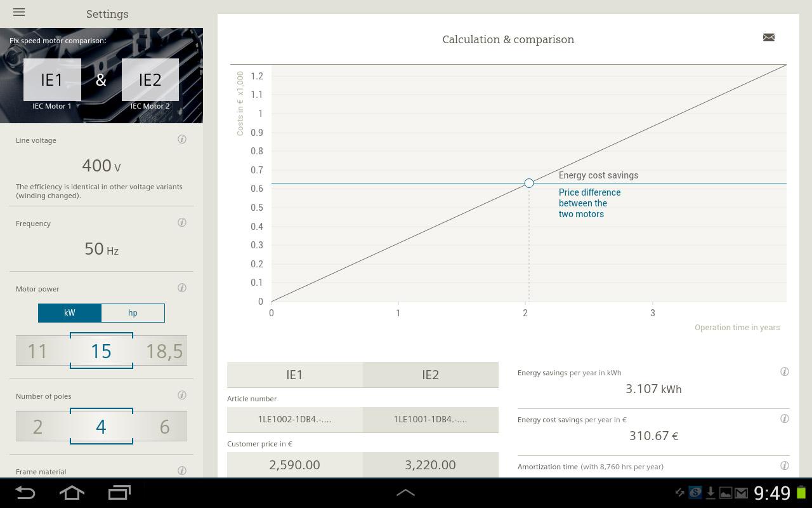Choose 18,5 kW motor power
This screenshot has height=508, width=812.
(x=164, y=351)
